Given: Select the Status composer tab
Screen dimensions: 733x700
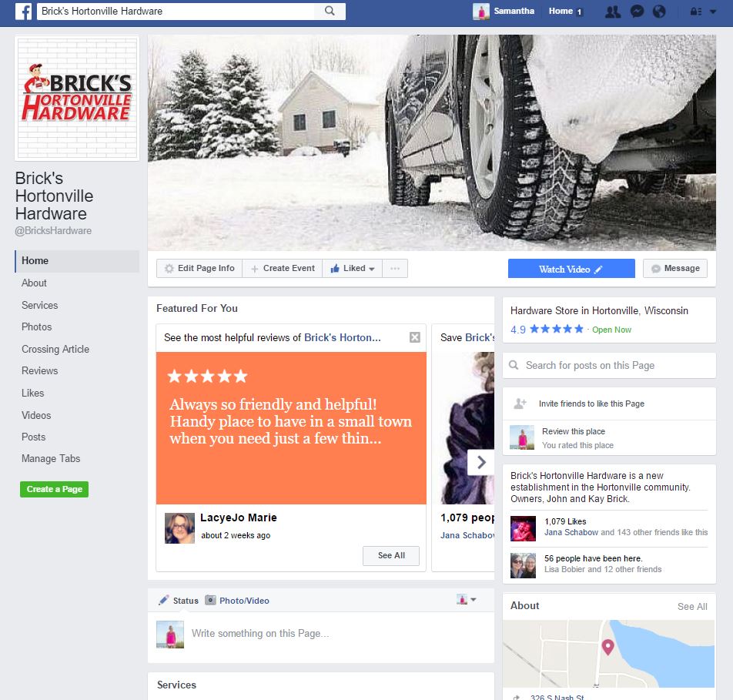Looking at the screenshot, I should (x=179, y=601).
